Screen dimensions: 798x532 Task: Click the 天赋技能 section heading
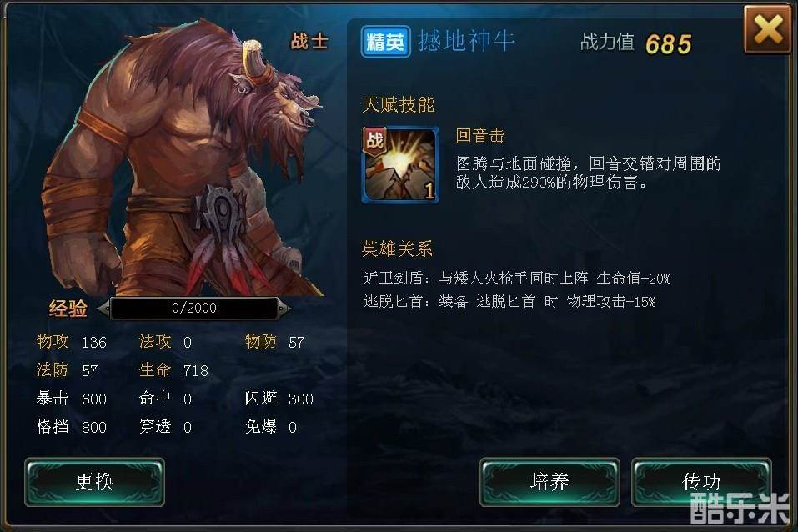coord(398,105)
